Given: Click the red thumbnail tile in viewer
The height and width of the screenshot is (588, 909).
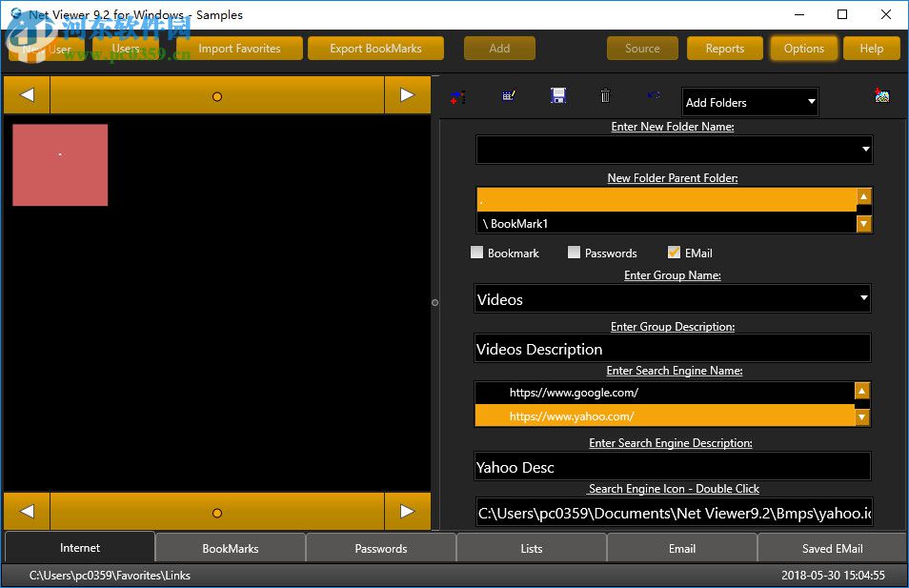Looking at the screenshot, I should coord(60,165).
